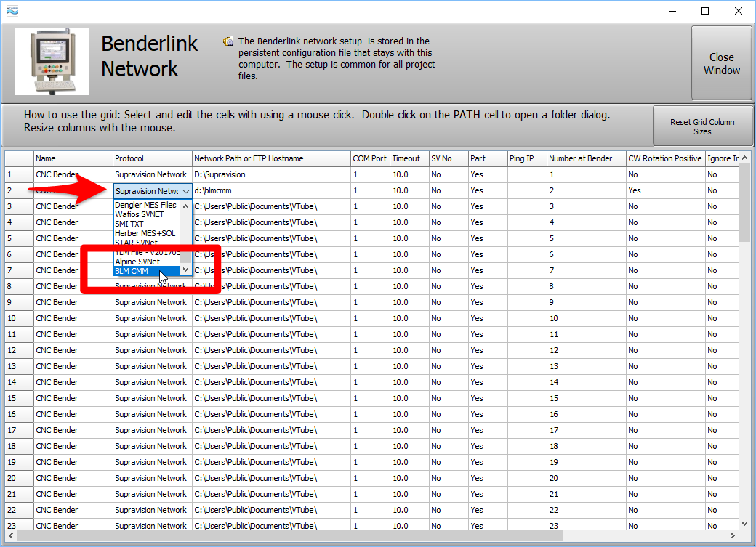756x547 pixels.
Task: Click the horizontal scrollbar right arrow
Action: [734, 536]
